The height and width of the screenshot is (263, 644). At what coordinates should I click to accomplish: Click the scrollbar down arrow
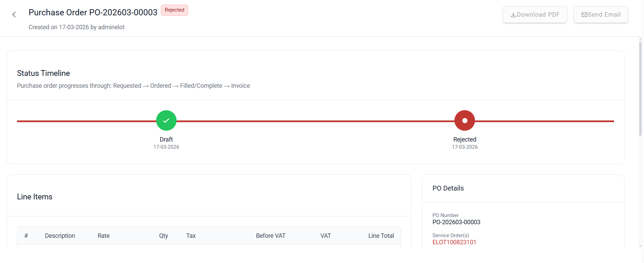point(640,246)
